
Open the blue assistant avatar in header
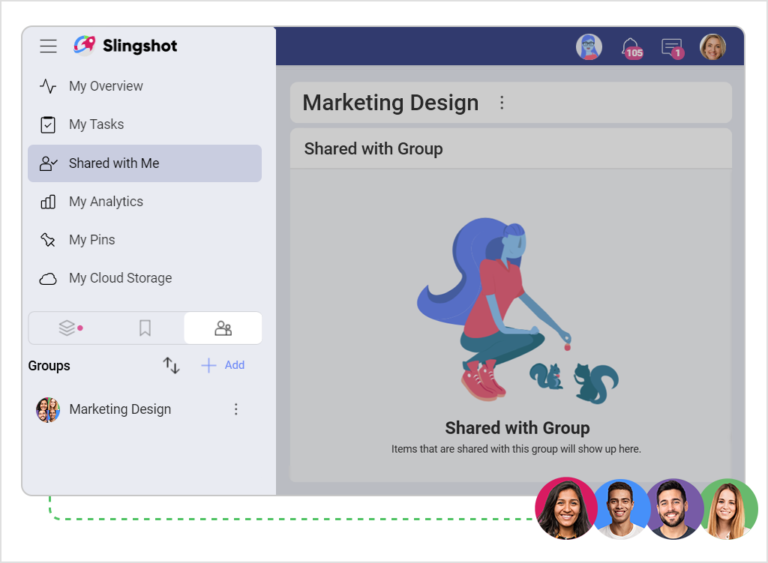[x=589, y=47]
